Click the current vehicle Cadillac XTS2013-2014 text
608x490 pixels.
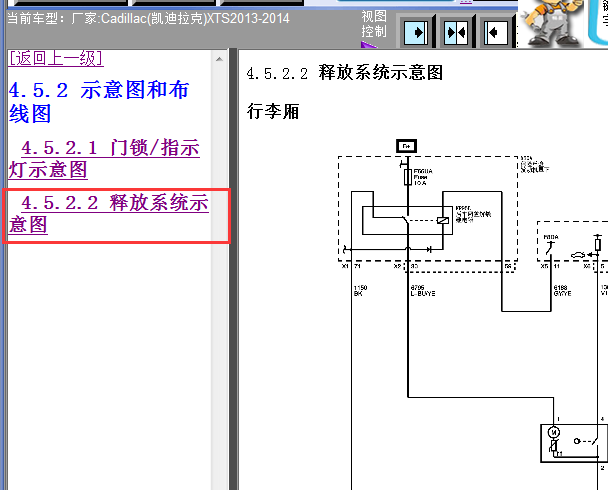pyautogui.click(x=148, y=19)
